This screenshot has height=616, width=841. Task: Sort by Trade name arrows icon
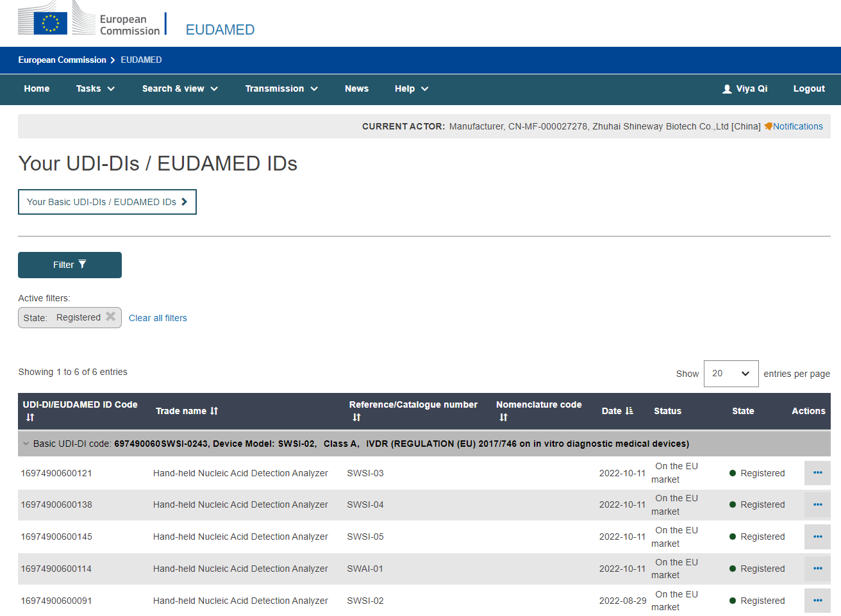click(214, 411)
